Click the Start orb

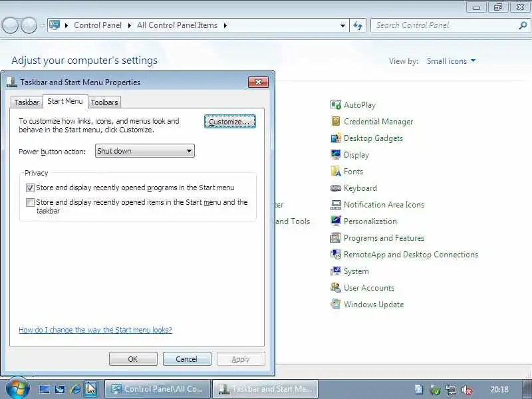18,388
